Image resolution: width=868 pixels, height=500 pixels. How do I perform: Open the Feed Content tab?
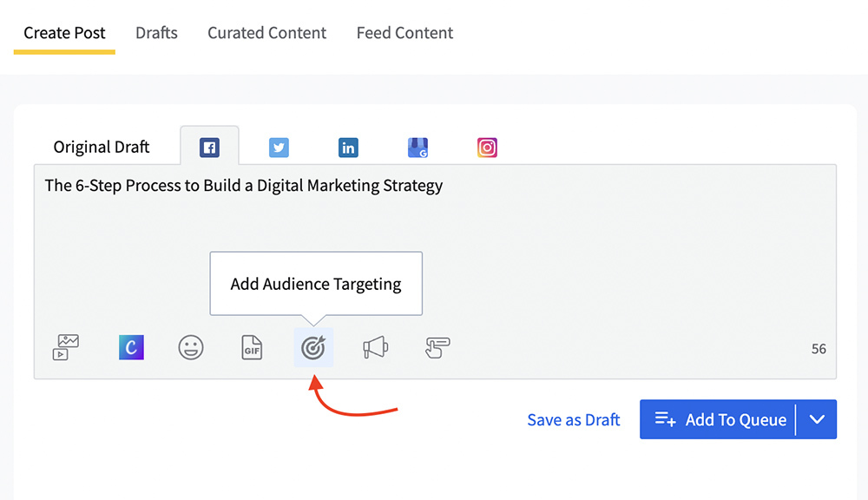point(404,33)
